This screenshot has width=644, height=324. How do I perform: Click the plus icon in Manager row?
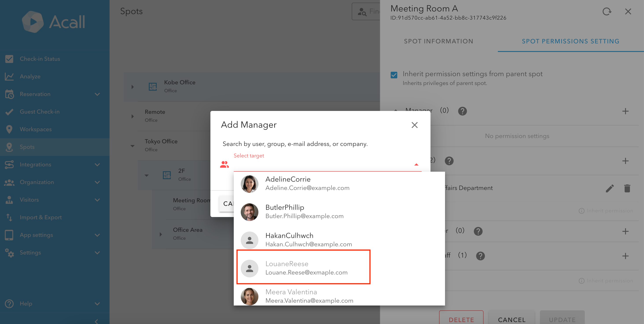click(x=625, y=111)
